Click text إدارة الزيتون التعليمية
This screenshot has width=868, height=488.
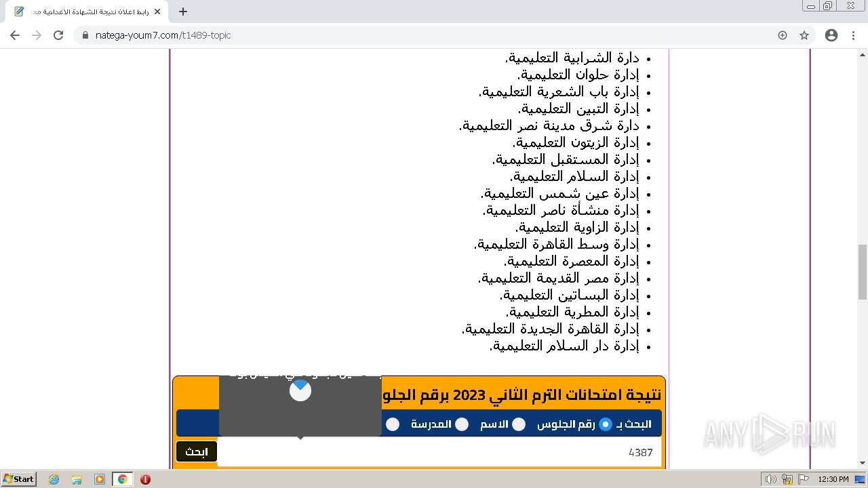576,142
